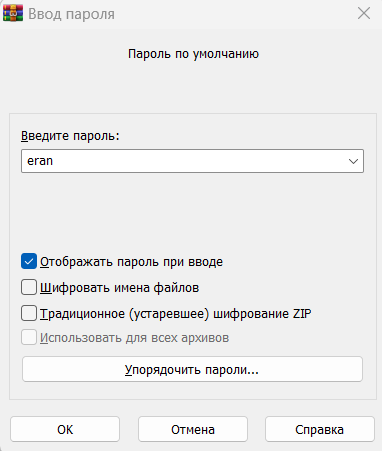Uncheck the Отображать пароль при вводе checkbox
The width and height of the screenshot is (382, 451).
click(x=29, y=261)
